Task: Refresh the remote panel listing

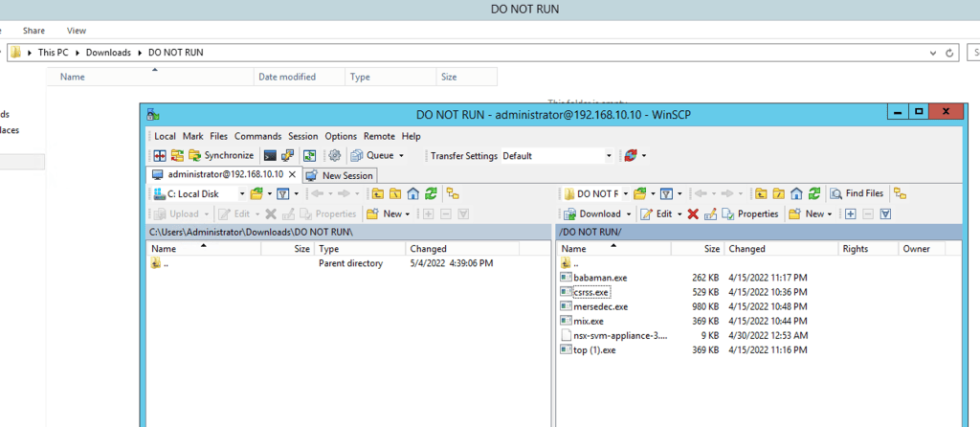Action: 813,193
